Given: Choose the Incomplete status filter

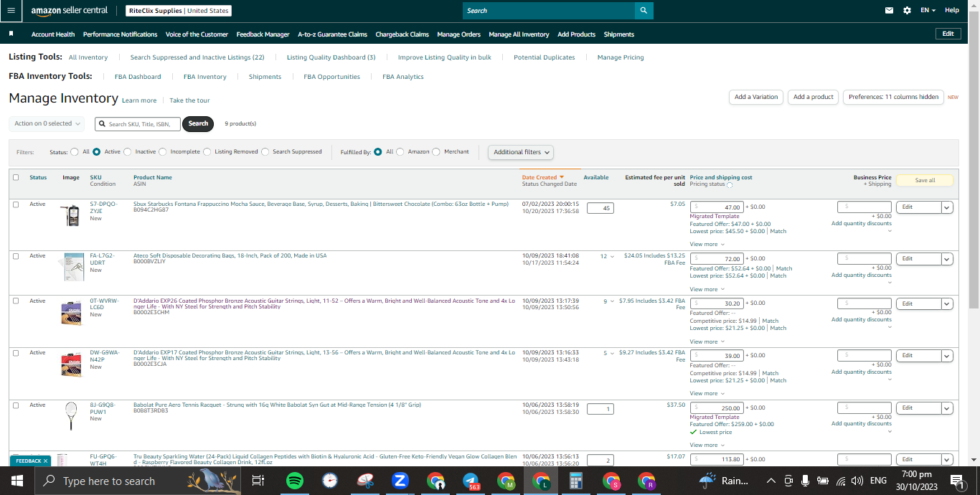Looking at the screenshot, I should (163, 152).
